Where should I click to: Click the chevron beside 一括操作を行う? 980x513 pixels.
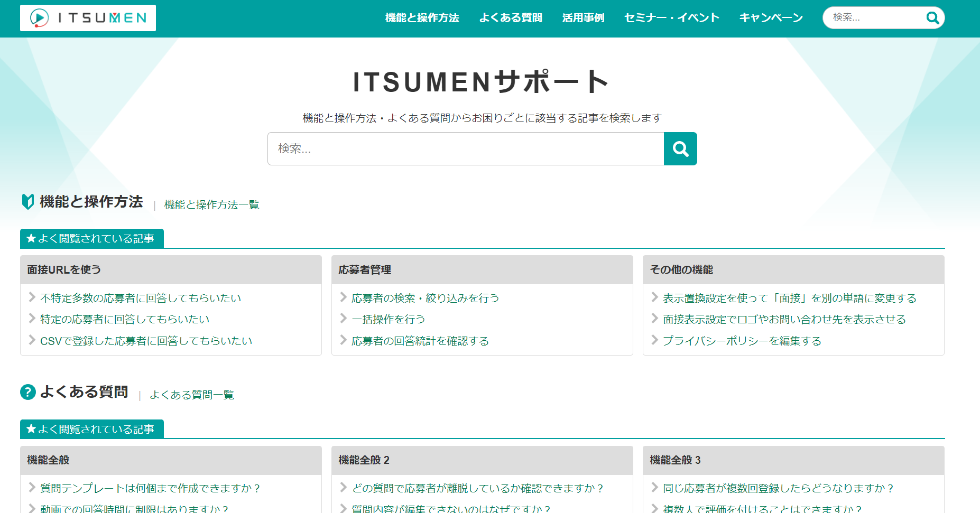coord(343,318)
